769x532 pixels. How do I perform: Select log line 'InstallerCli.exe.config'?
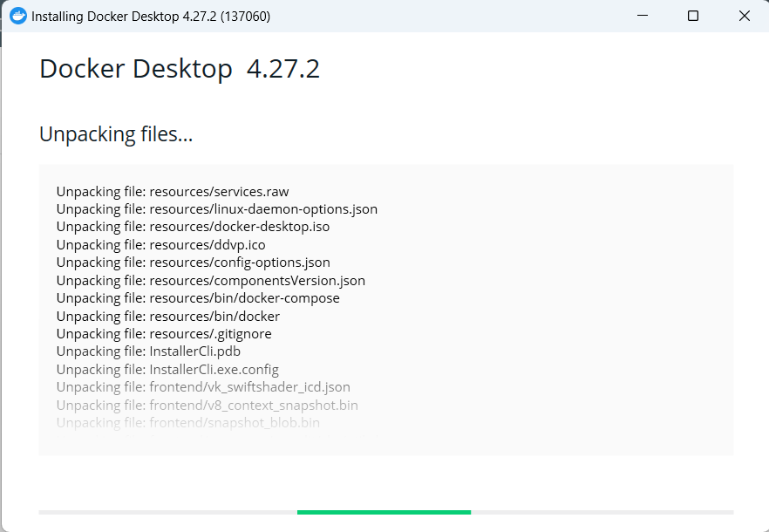(167, 369)
